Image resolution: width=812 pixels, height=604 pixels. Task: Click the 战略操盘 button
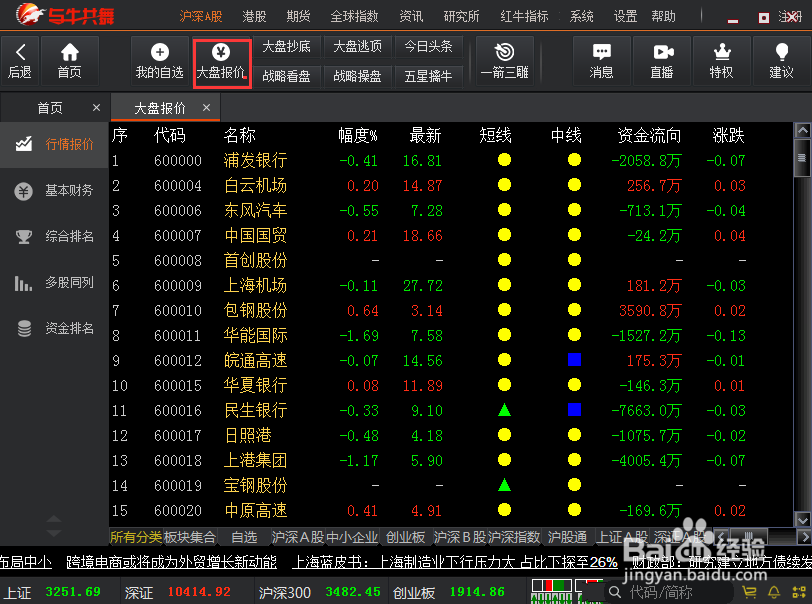point(357,77)
